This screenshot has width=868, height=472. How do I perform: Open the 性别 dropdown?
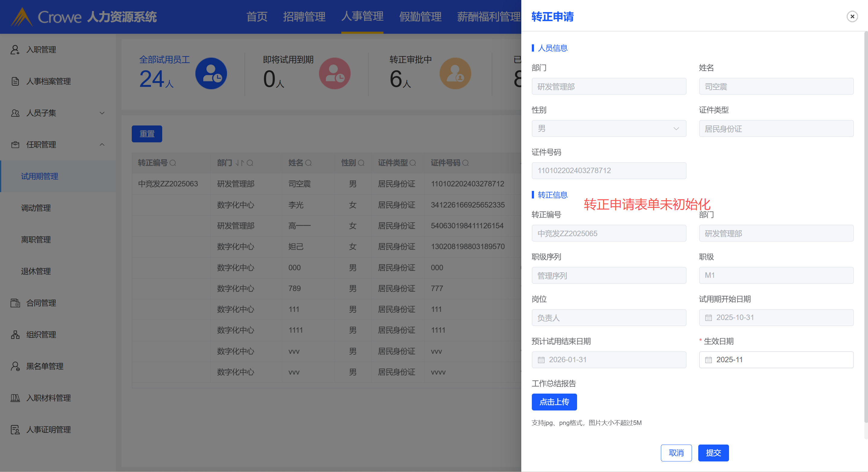click(608, 129)
